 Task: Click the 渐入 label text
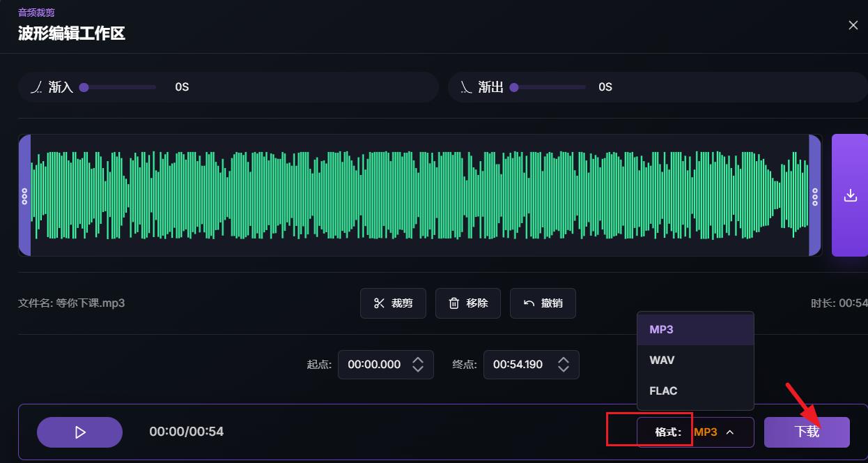61,87
